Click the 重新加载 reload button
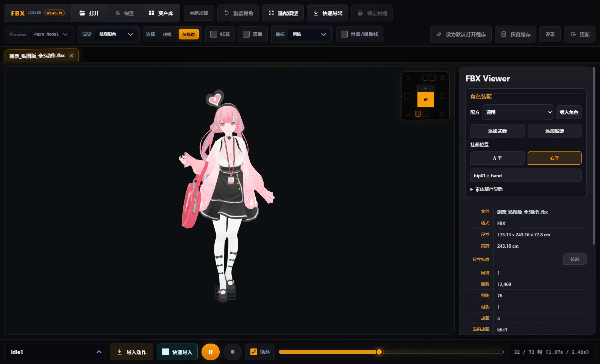Screen dimensions: 600x364 (199, 13)
